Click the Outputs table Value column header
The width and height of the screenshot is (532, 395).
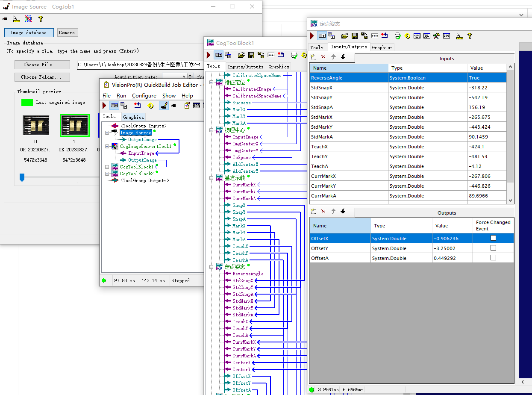click(x=453, y=226)
